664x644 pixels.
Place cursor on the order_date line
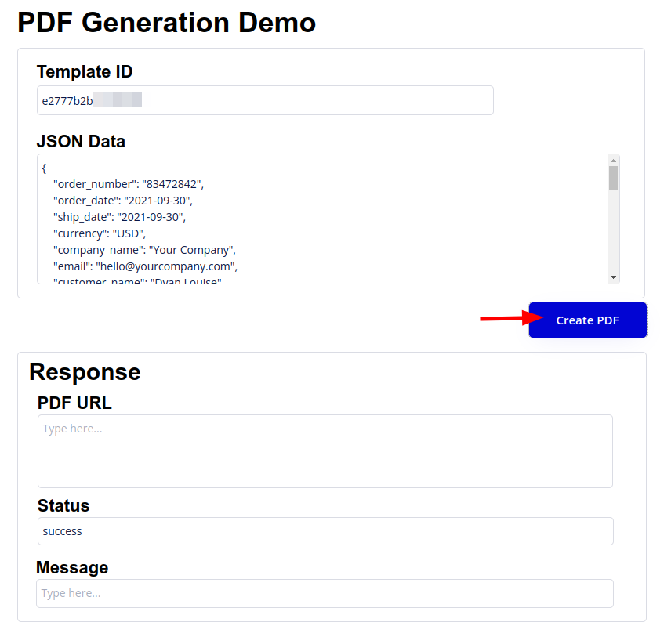tap(122, 201)
